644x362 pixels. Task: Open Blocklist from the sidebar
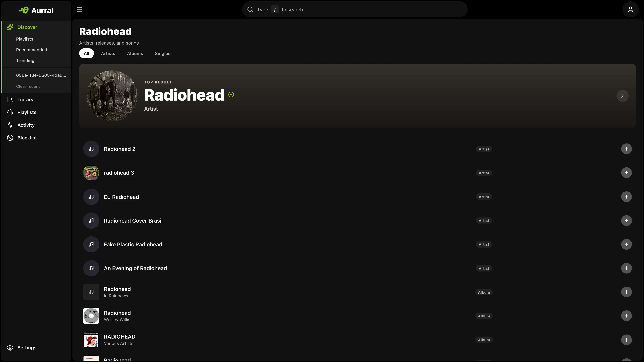click(37, 138)
